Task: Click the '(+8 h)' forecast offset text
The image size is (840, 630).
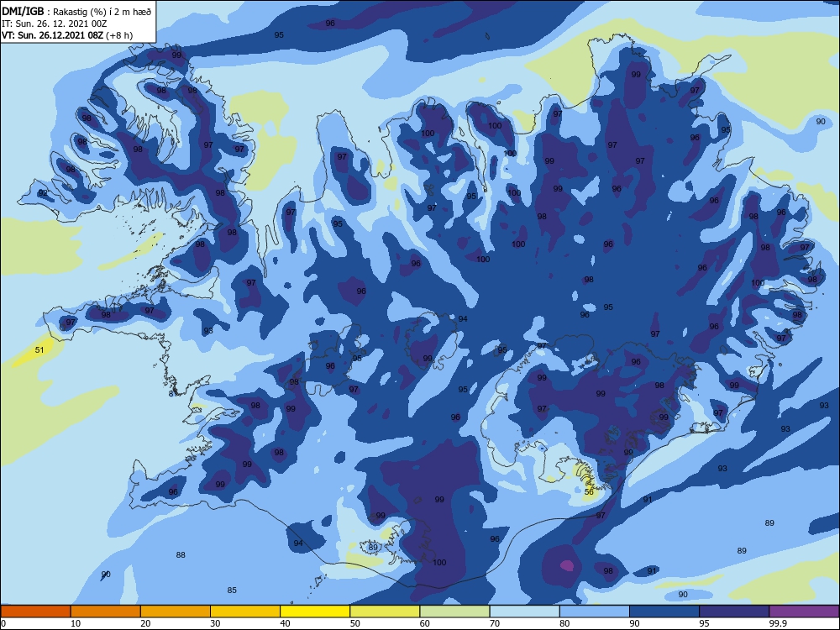Action: point(119,35)
